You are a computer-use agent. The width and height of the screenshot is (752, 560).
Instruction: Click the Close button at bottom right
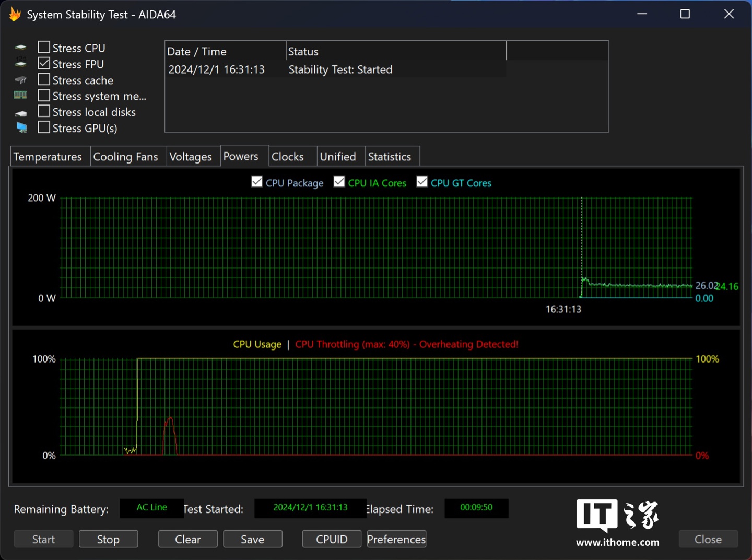point(708,539)
